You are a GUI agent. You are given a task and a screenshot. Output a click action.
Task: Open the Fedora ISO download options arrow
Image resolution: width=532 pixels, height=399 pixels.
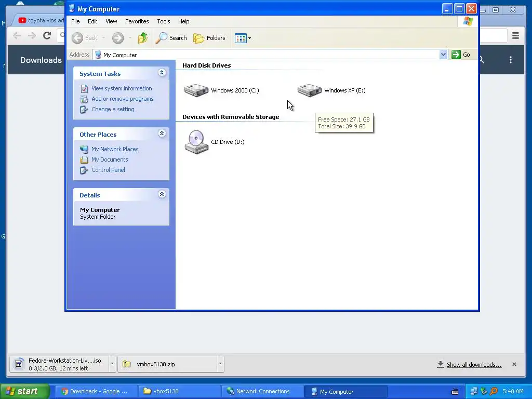point(112,364)
